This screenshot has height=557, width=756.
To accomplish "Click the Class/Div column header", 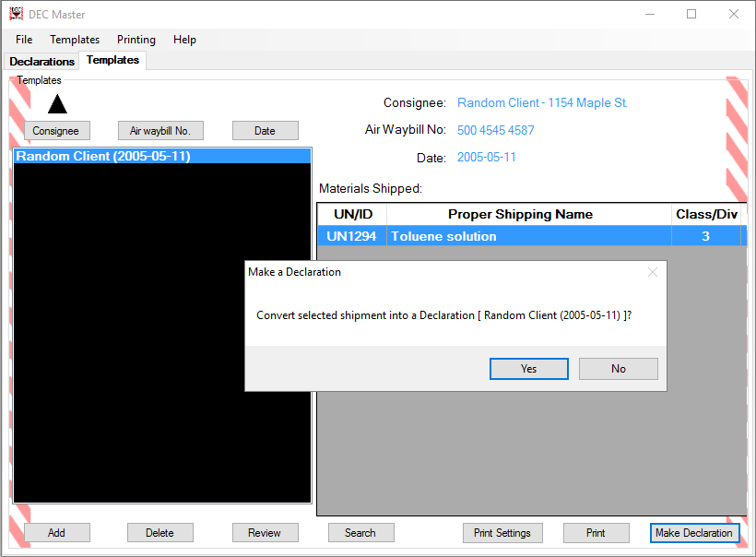I will 706,214.
